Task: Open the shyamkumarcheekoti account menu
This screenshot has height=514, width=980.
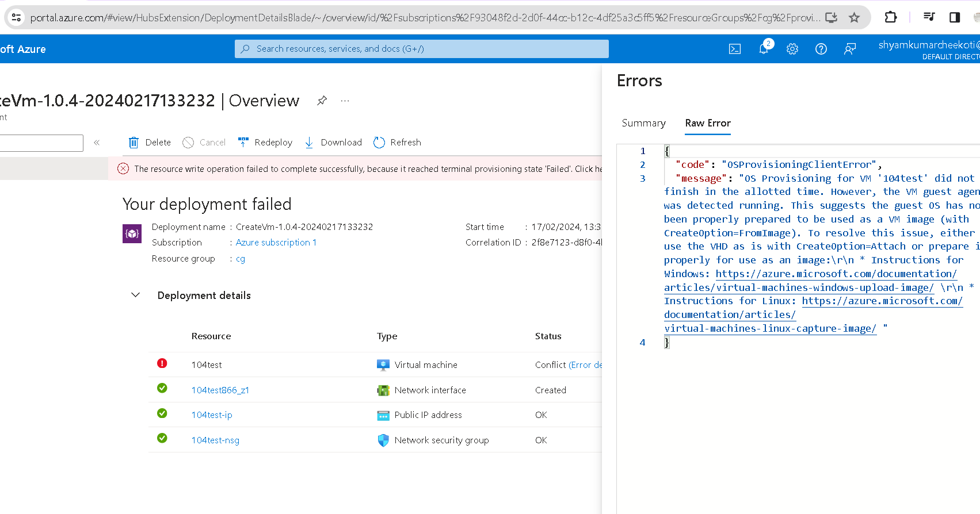Action: tap(929, 49)
